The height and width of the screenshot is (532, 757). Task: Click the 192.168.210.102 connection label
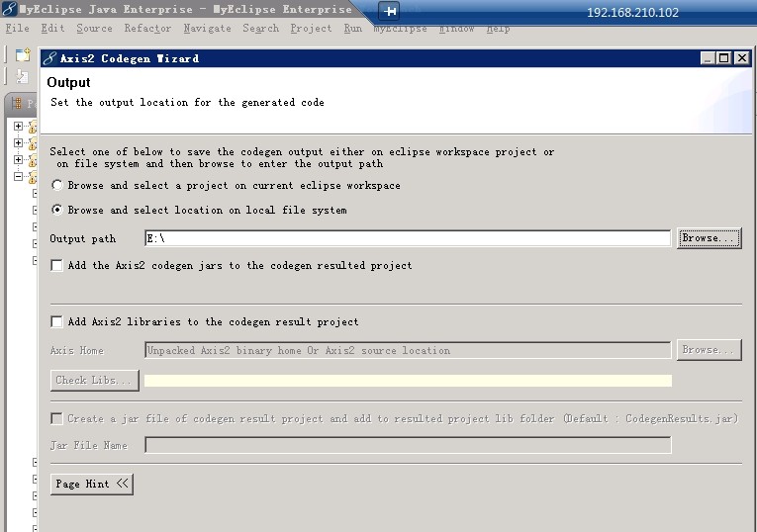[632, 13]
